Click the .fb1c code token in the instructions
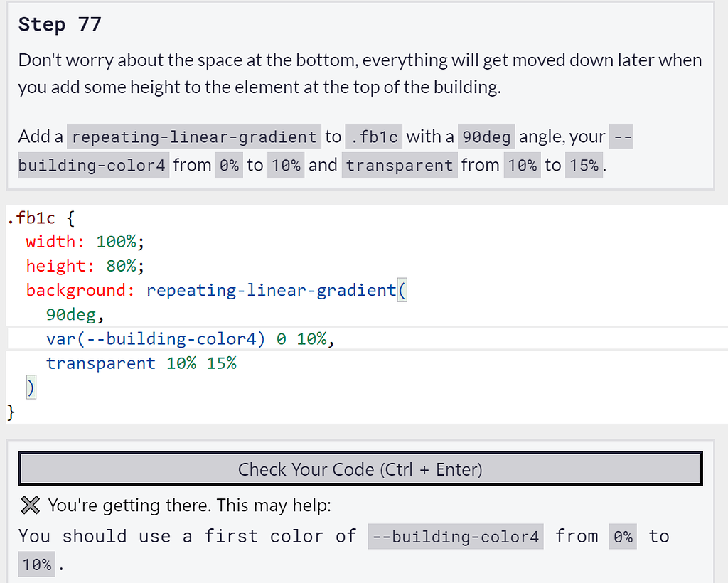 pos(373,136)
